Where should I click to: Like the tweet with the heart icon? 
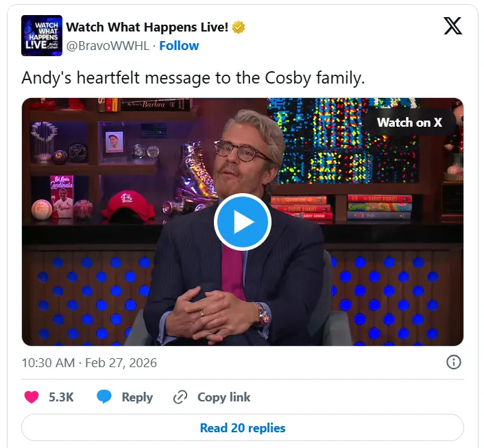32,397
